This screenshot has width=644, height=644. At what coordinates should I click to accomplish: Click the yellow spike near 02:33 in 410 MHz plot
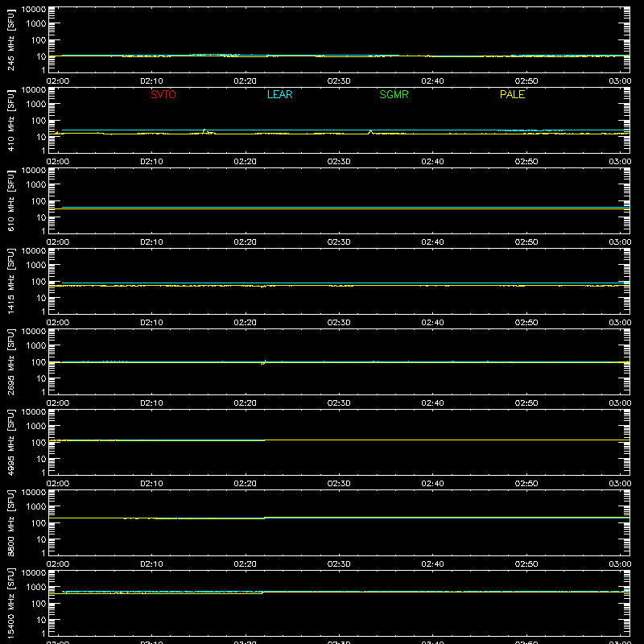[x=370, y=132]
